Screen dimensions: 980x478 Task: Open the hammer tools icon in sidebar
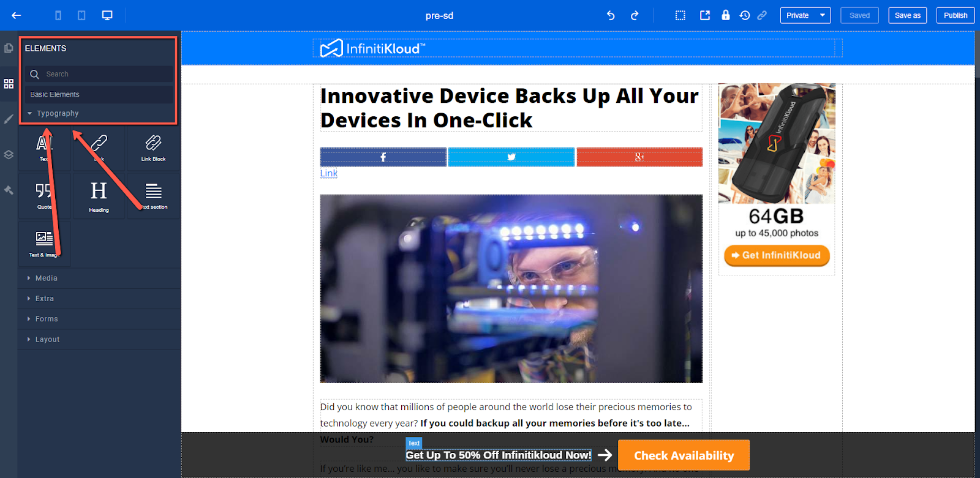(9, 190)
